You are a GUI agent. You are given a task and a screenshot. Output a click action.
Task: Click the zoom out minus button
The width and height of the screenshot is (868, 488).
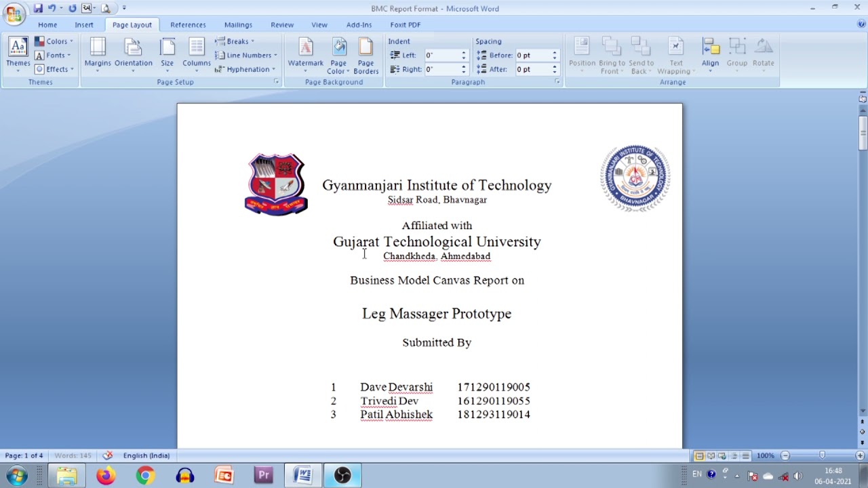[x=785, y=455]
